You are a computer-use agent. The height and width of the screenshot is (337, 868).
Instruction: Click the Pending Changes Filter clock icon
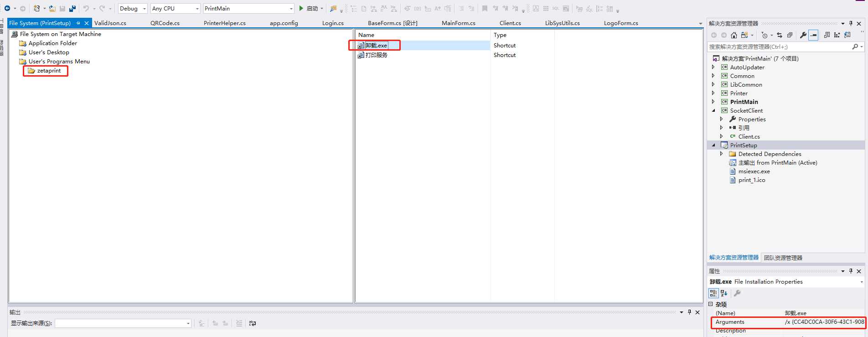[x=765, y=35]
